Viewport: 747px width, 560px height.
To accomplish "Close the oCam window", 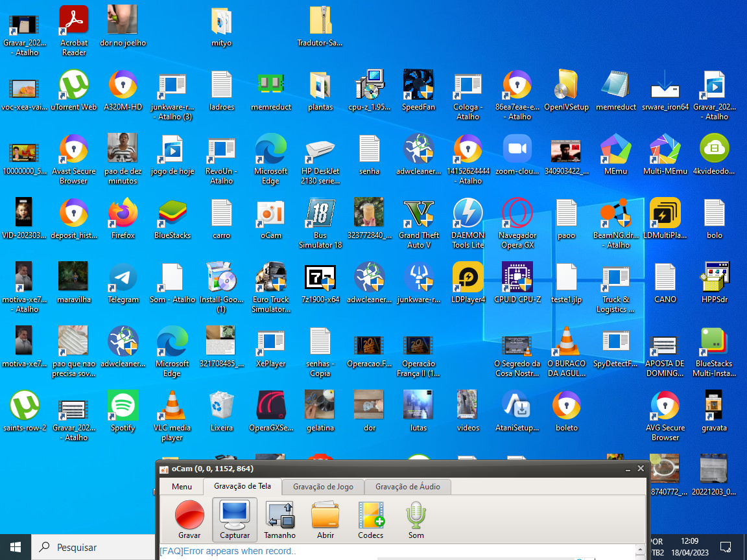I will pyautogui.click(x=641, y=469).
